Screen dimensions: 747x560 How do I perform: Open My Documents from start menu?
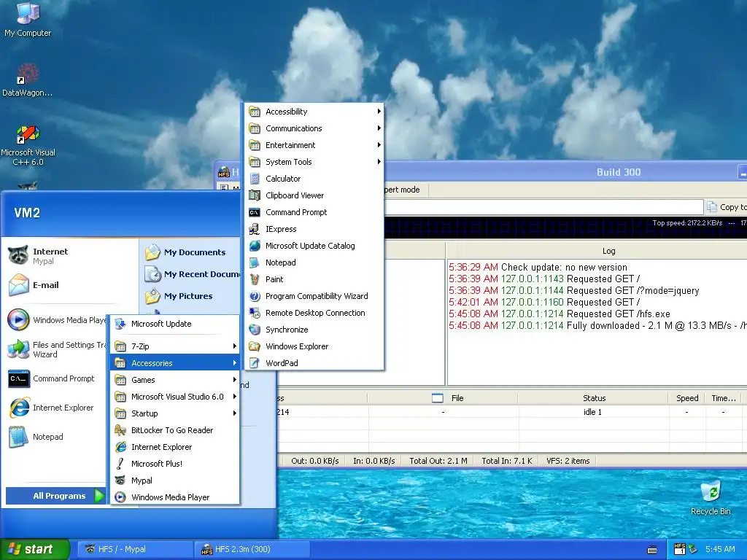tap(190, 252)
